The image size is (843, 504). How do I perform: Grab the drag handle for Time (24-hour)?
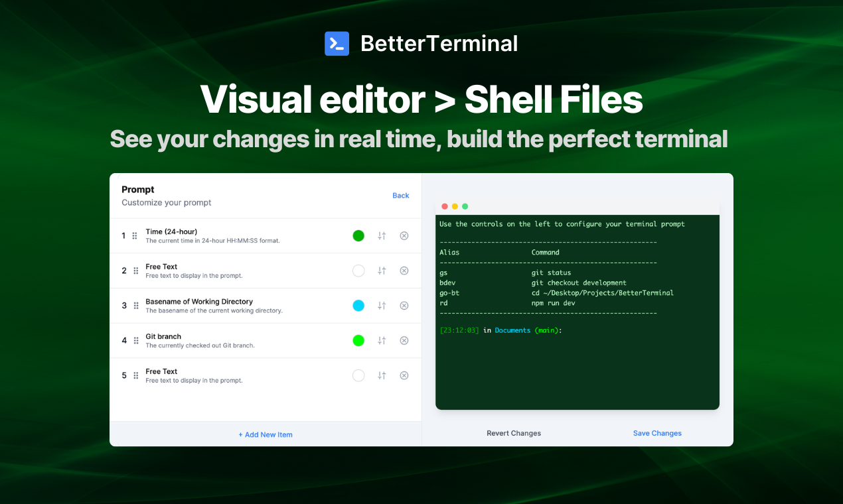(x=135, y=235)
